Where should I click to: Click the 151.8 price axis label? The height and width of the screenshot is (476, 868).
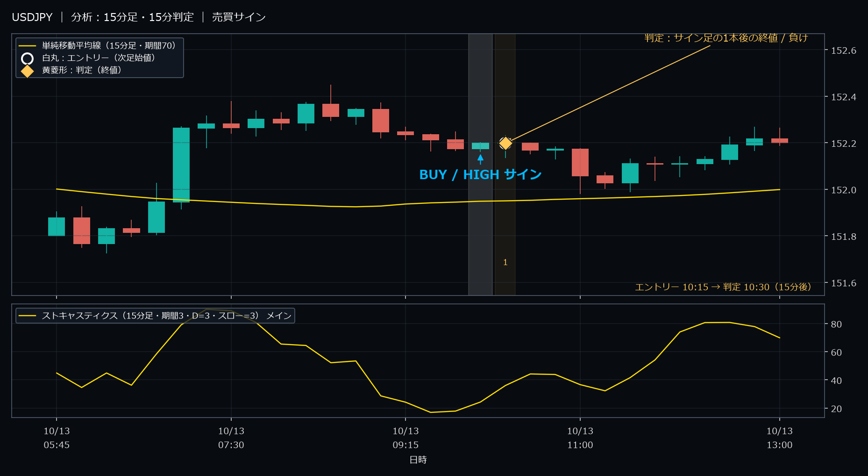click(x=844, y=237)
